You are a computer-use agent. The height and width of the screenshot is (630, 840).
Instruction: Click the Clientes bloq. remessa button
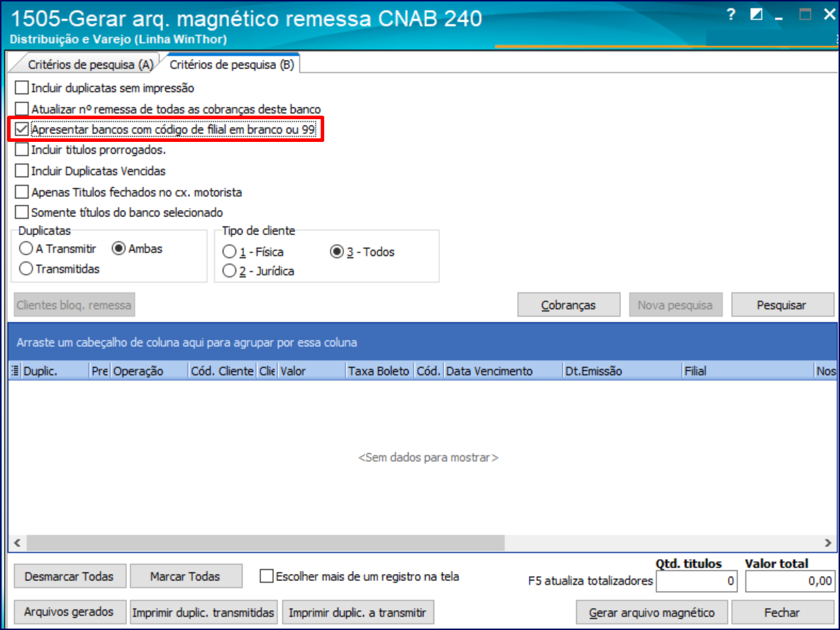(74, 305)
